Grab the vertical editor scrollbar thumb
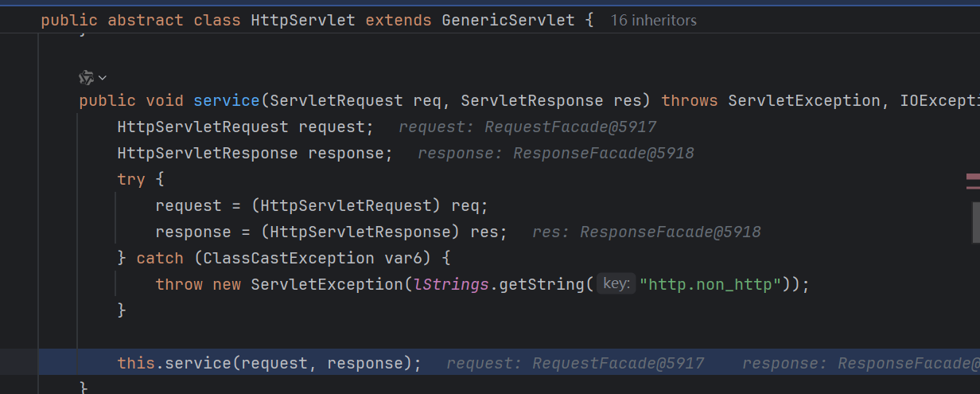This screenshot has width=980, height=394. pos(975,222)
